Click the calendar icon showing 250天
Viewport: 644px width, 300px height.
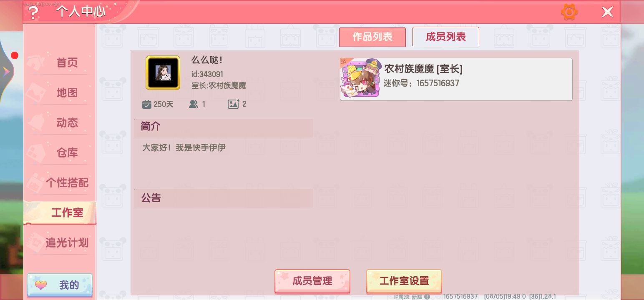click(146, 104)
